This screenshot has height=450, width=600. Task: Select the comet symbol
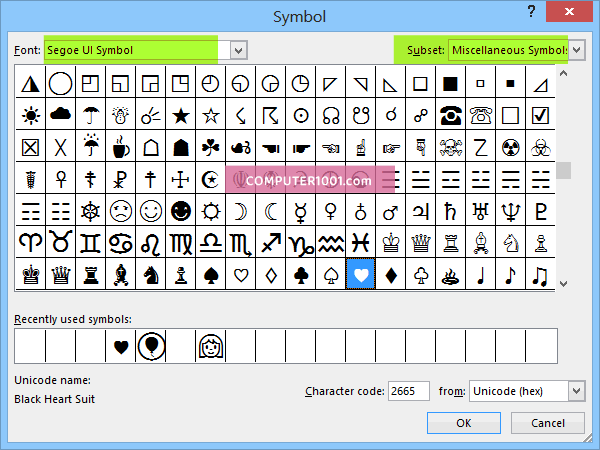point(150,115)
